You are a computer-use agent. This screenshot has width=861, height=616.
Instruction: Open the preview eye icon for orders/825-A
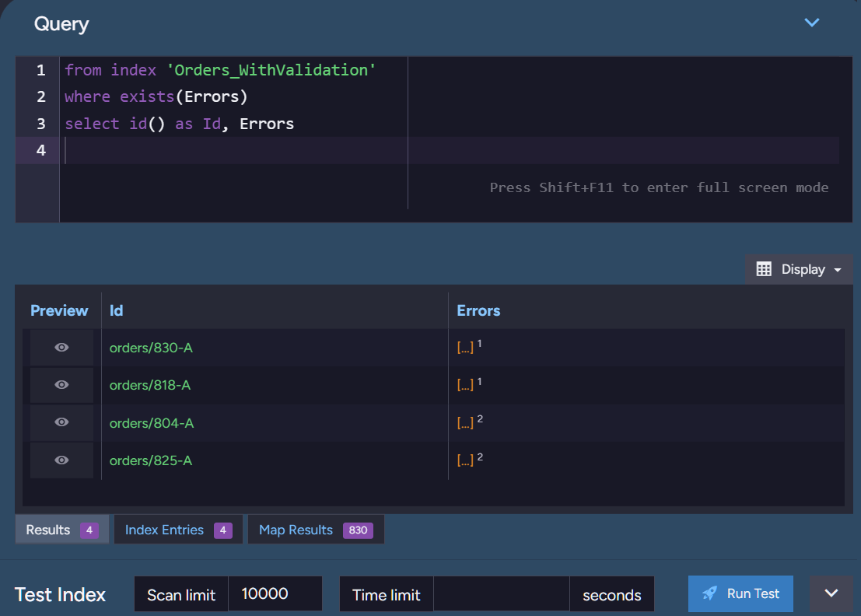tap(60, 460)
